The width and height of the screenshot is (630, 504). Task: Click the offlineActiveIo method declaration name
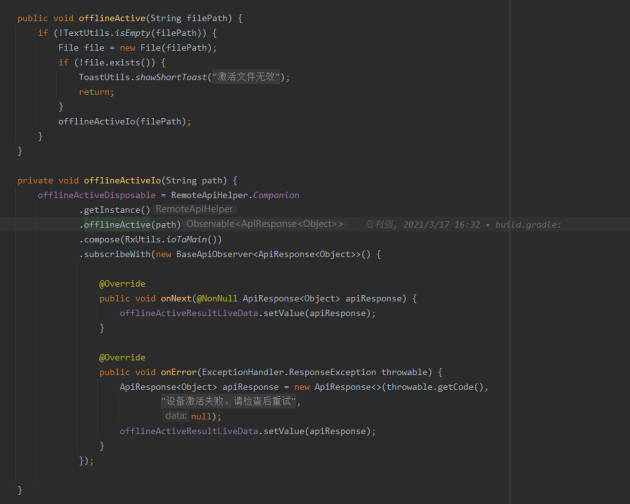tap(123, 180)
